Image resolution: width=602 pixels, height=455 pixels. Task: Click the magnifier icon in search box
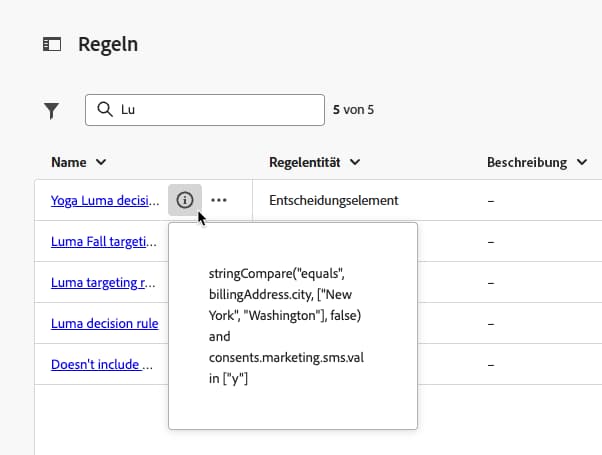tap(103, 110)
